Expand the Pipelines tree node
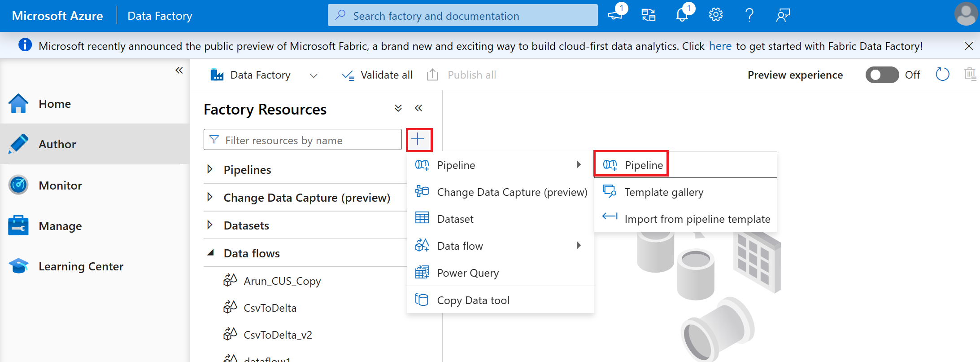Image resolution: width=980 pixels, height=362 pixels. (209, 169)
